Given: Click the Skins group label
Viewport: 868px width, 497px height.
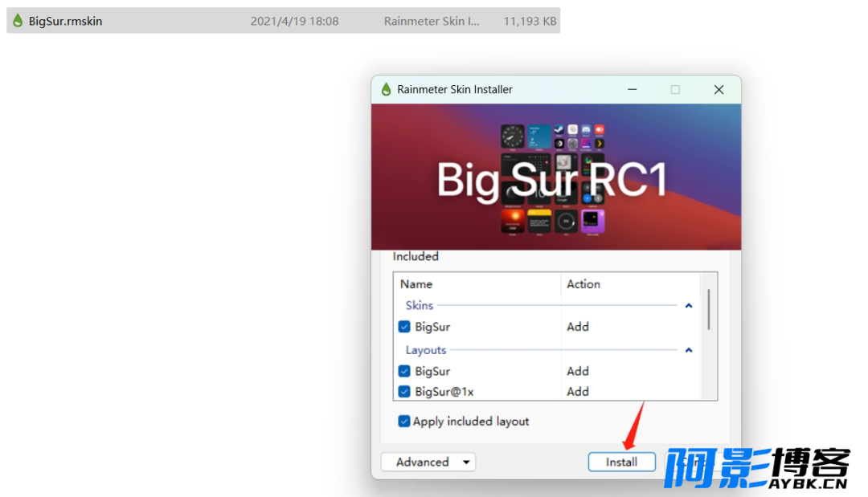Looking at the screenshot, I should 419,305.
